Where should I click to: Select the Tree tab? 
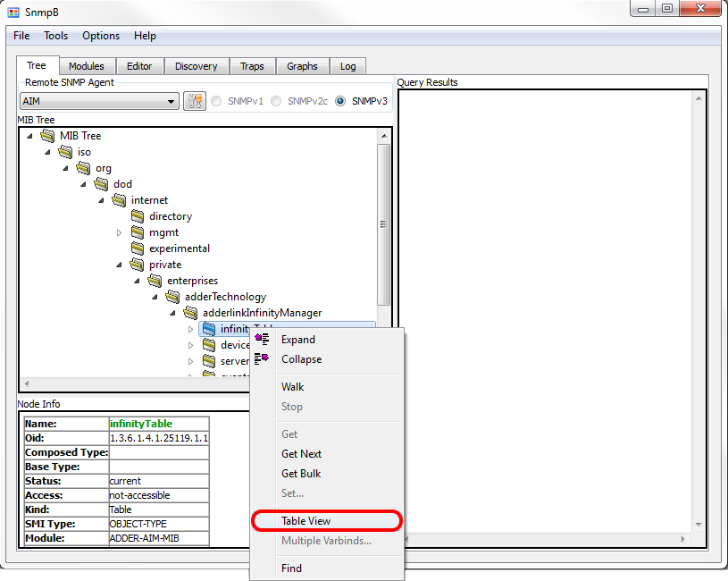coord(37,65)
